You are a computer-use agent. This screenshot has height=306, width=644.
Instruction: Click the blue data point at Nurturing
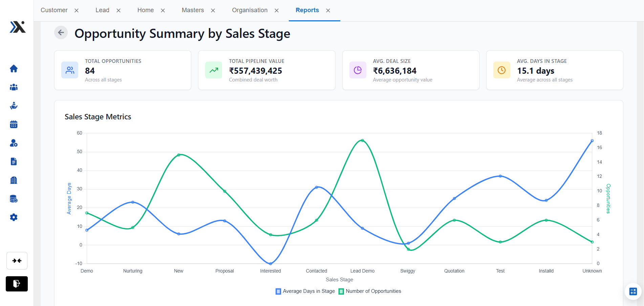(x=133, y=202)
